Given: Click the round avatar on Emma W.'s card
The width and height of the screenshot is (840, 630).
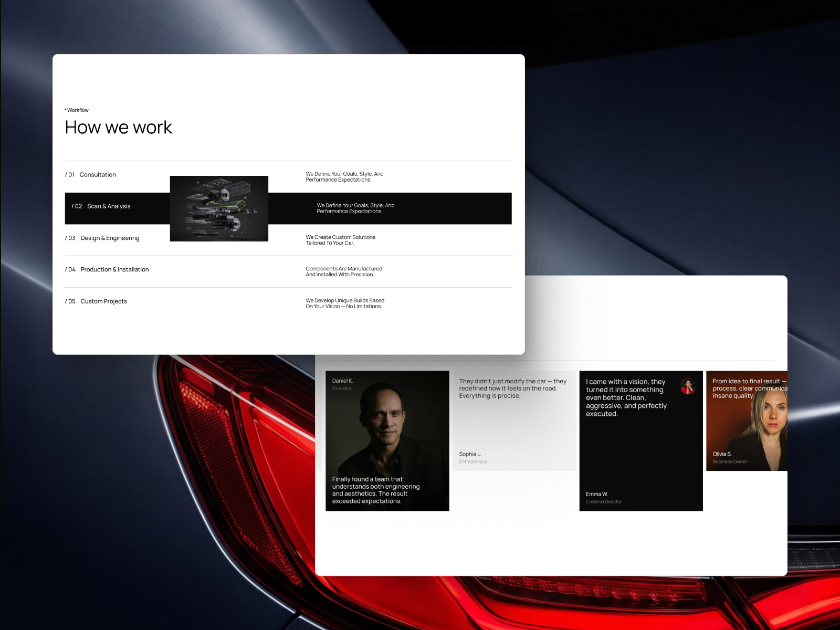Looking at the screenshot, I should point(688,386).
